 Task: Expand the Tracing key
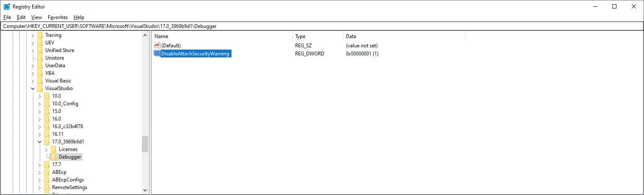pos(33,35)
